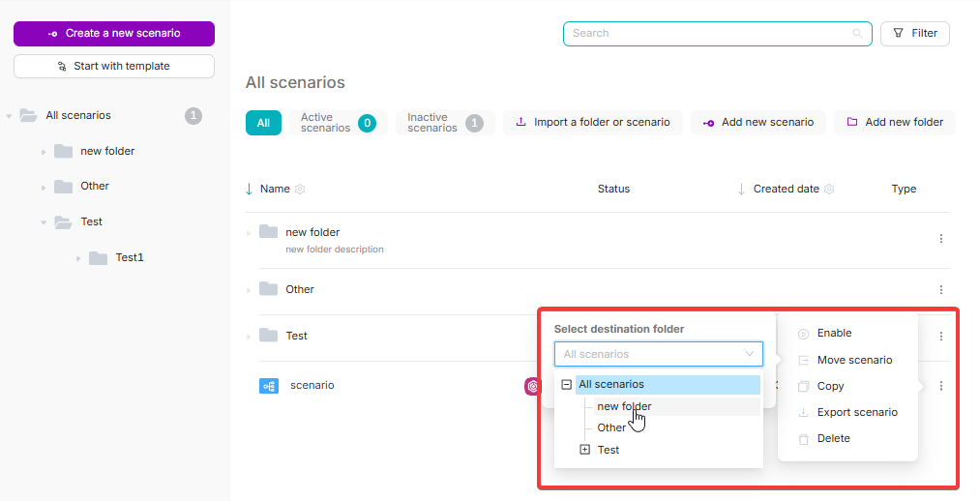This screenshot has width=980, height=501.
Task: Open the Filter options
Action: point(914,34)
